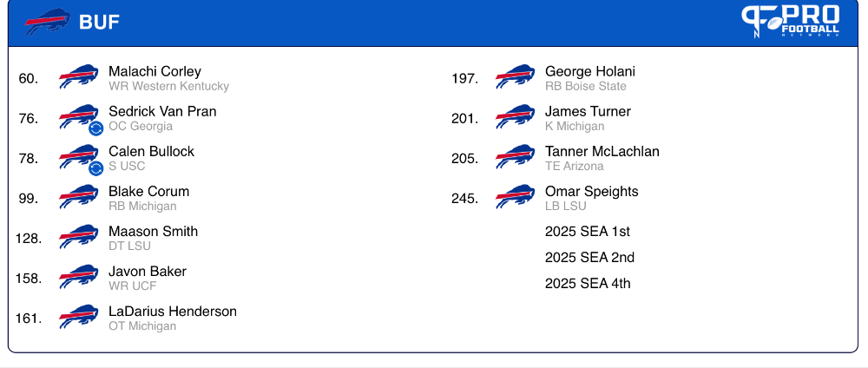Click Bills logo beside Malachi Corley
Screen dimensions: 868x368
click(79, 76)
